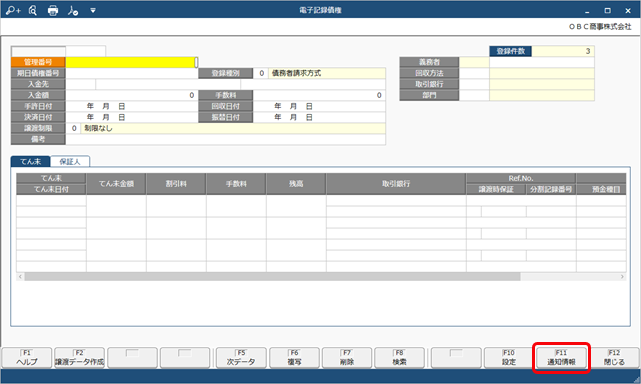Click the table's horizontal scrollbar thumb

pyautogui.click(x=272, y=277)
